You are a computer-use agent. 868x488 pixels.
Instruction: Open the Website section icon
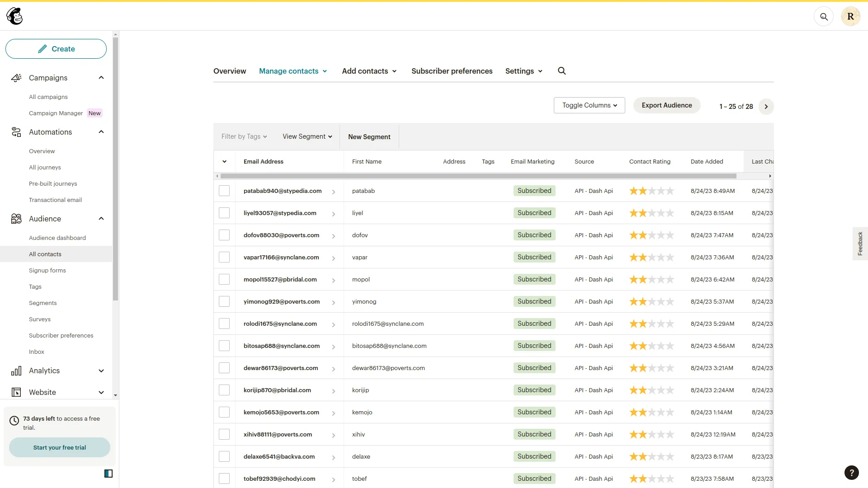coord(16,392)
